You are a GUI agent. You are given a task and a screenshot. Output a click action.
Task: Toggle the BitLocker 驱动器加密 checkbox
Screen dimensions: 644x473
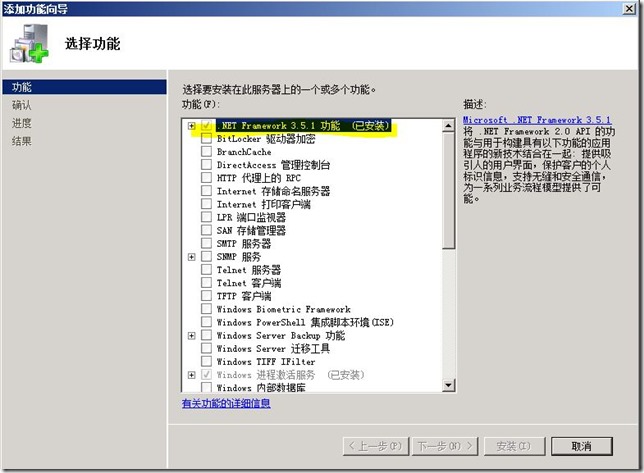click(x=207, y=138)
